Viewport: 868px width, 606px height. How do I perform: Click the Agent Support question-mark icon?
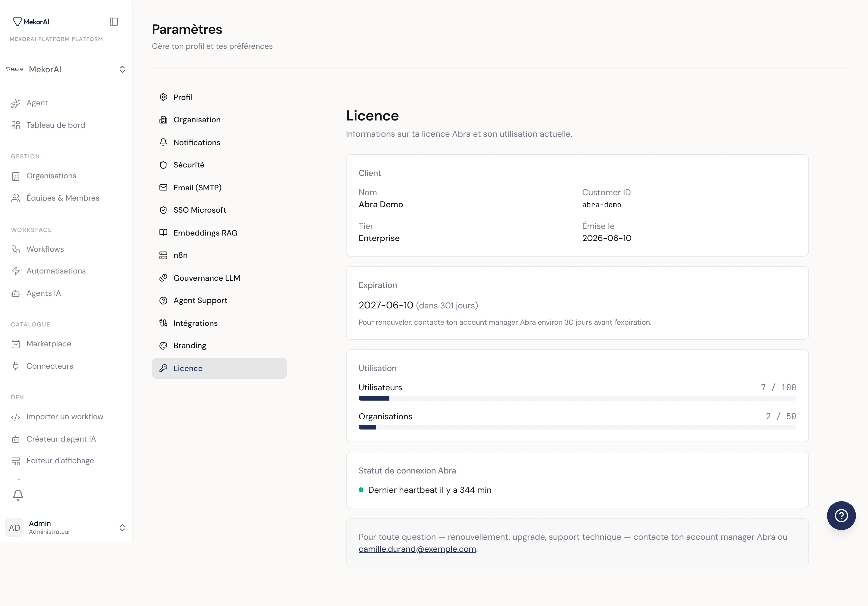[x=163, y=301]
